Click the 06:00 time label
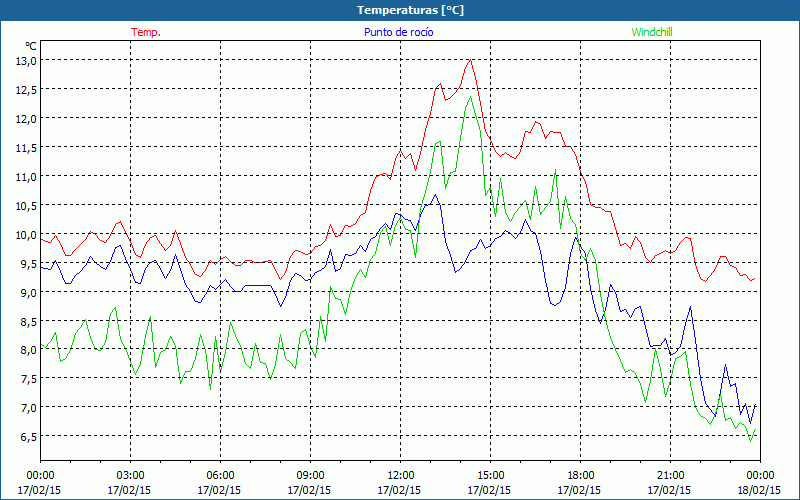 pyautogui.click(x=220, y=476)
